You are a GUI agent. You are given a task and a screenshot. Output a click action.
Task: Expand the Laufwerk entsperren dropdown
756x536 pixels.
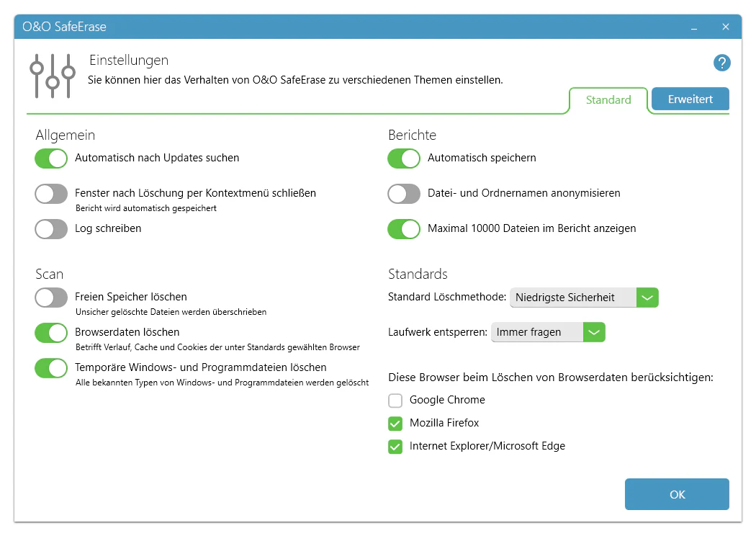[594, 332]
